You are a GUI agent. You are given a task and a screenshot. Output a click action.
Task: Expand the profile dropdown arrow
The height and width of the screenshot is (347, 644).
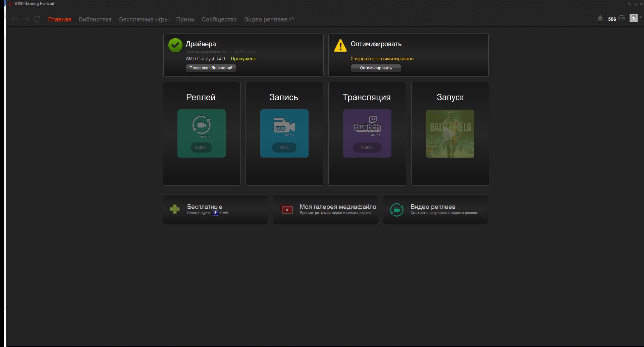(x=641, y=17)
